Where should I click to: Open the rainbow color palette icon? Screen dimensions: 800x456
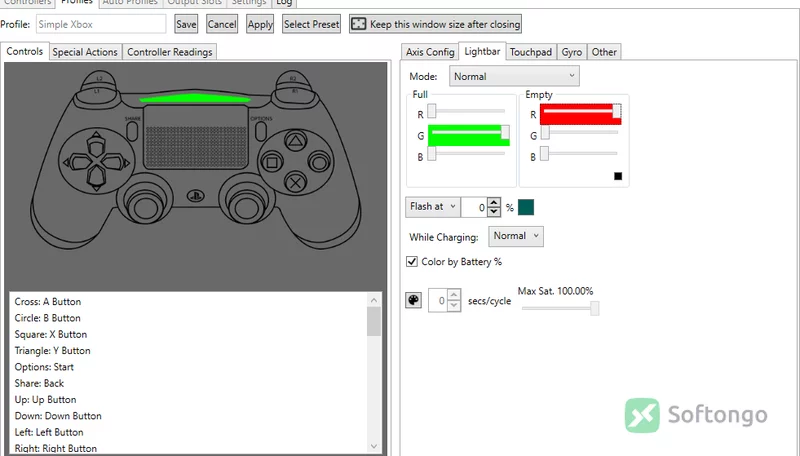tap(413, 300)
